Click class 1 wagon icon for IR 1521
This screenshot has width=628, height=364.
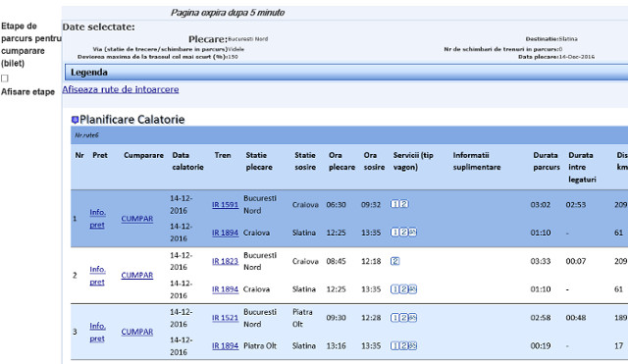pos(394,318)
